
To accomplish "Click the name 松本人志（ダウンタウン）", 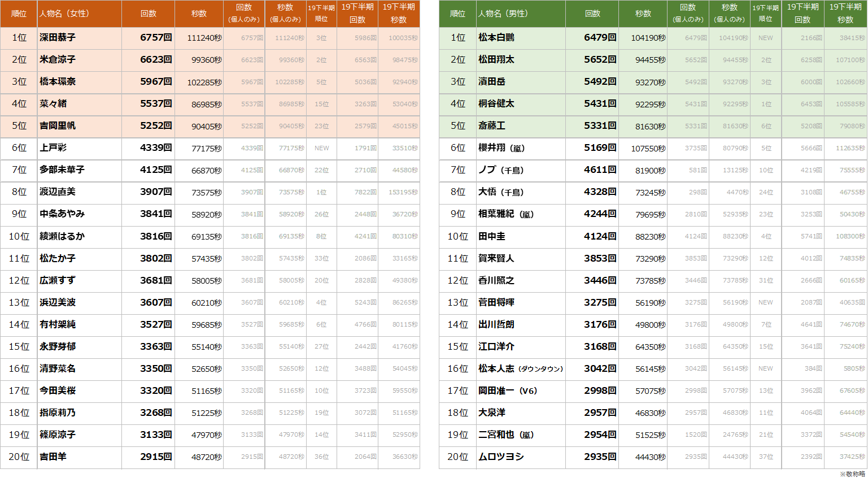I will 520,368.
